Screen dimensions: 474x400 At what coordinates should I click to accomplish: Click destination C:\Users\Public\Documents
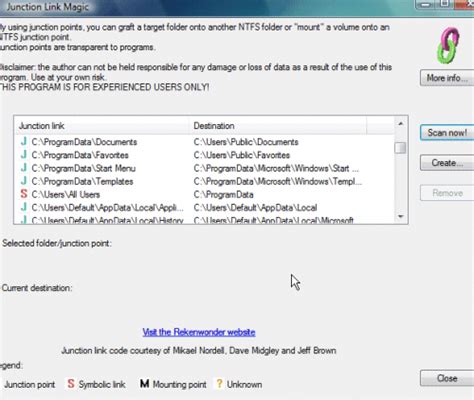pos(246,142)
